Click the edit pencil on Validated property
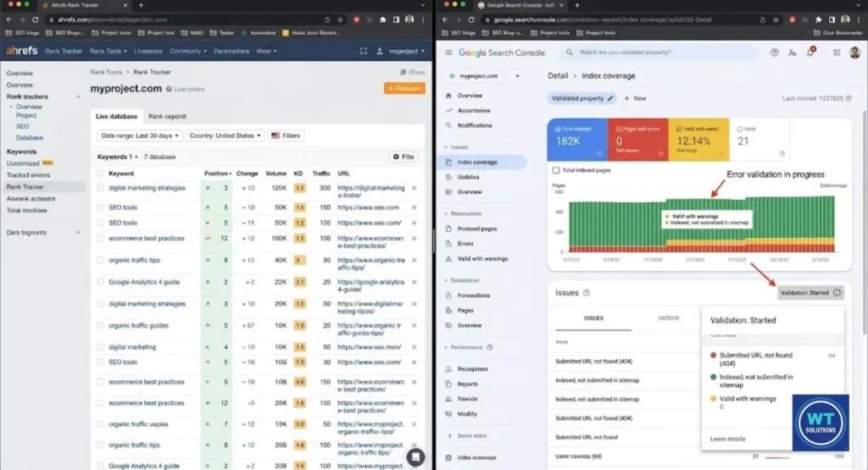Viewport: 868px width, 470px height. click(x=610, y=98)
